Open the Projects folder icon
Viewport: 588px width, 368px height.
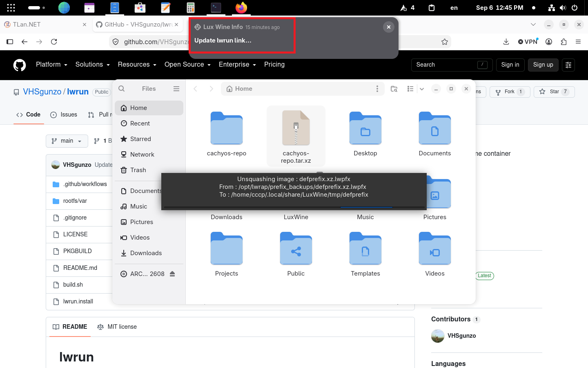coord(227,249)
